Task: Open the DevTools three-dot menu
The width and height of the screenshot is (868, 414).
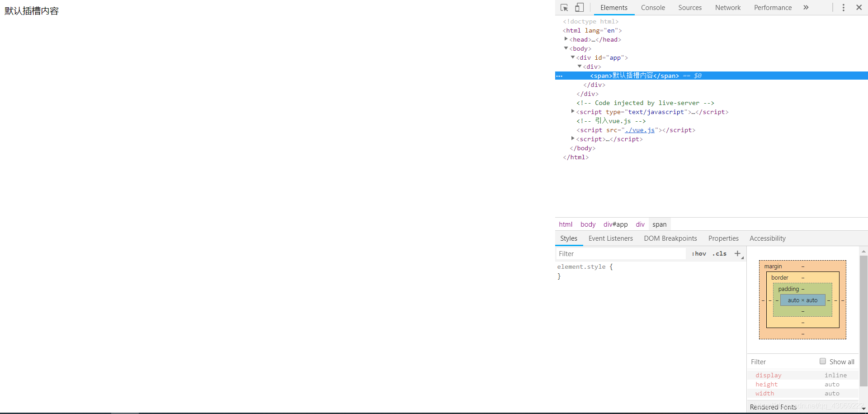Action: pyautogui.click(x=843, y=8)
